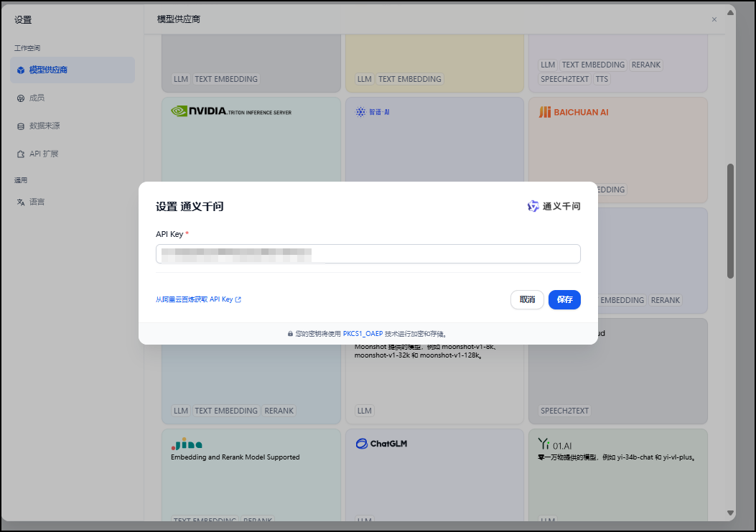
Task: Click the 智谱·AI logo
Action: [x=372, y=112]
